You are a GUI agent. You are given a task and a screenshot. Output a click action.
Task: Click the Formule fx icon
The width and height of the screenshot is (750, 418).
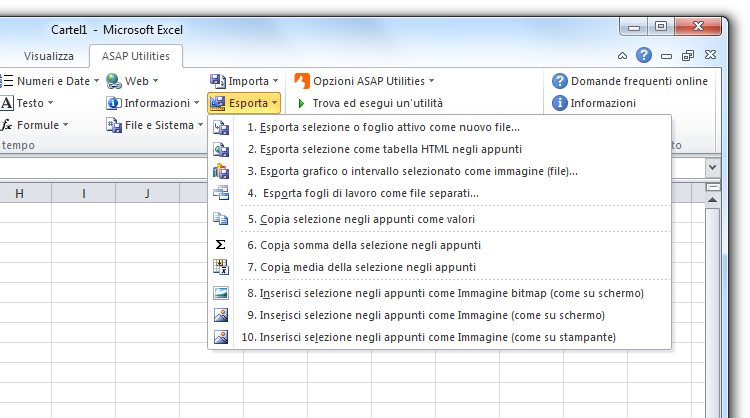[7, 125]
